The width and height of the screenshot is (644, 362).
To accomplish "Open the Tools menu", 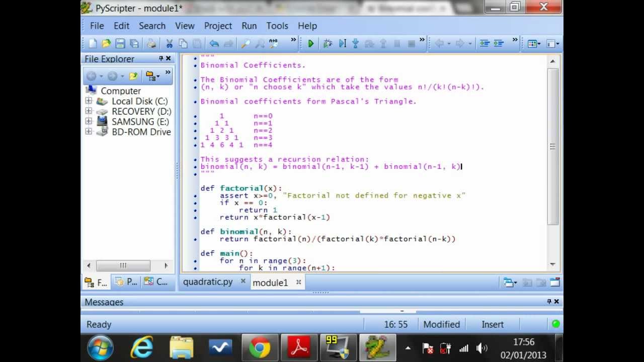I will coord(277,26).
